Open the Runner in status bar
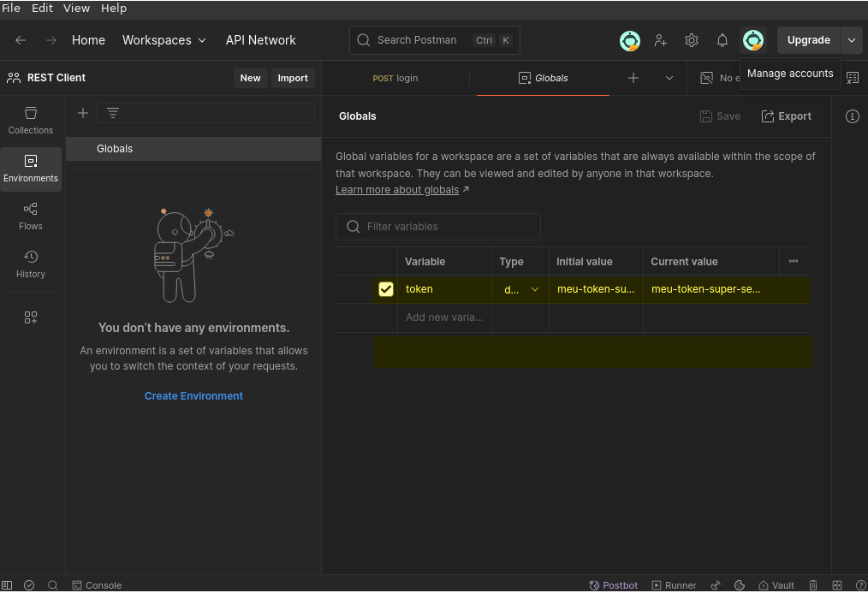The height and width of the screenshot is (593, 868). [674, 585]
